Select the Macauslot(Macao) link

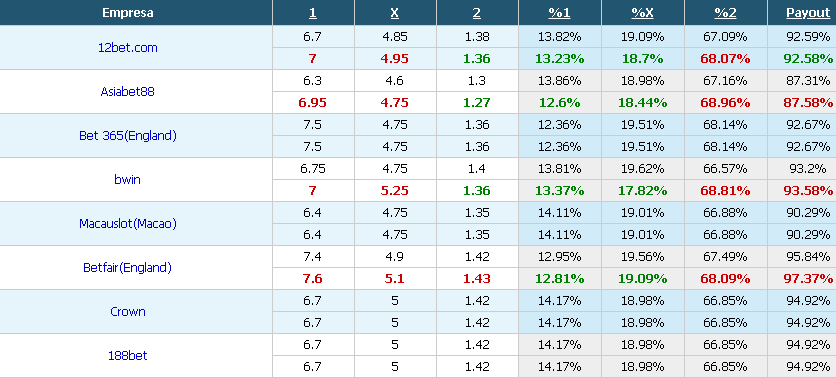coord(127,223)
